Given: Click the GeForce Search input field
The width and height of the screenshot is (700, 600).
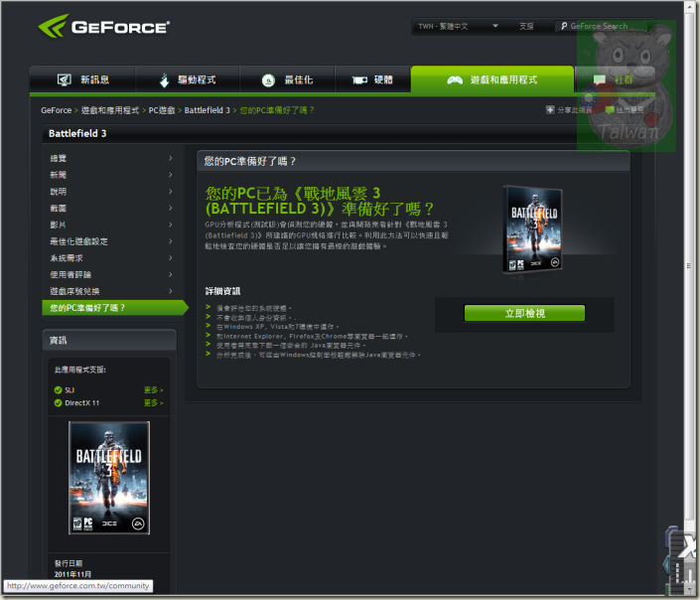Looking at the screenshot, I should coord(603,26).
